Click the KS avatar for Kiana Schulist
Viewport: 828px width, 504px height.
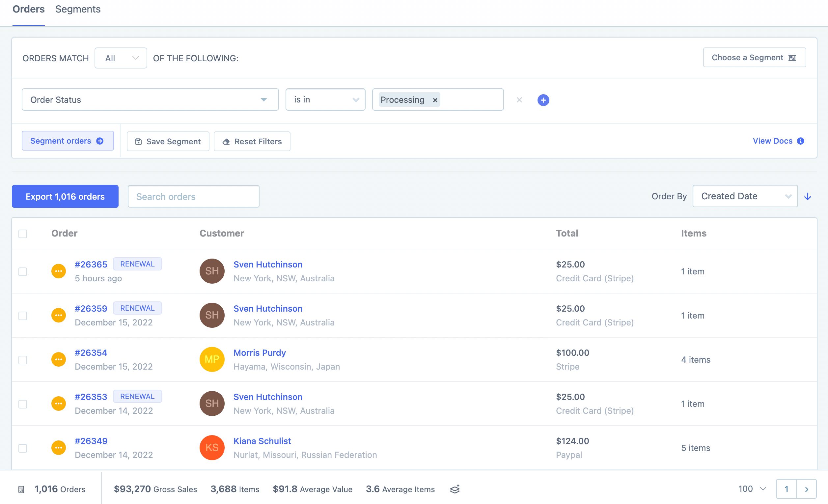(212, 448)
